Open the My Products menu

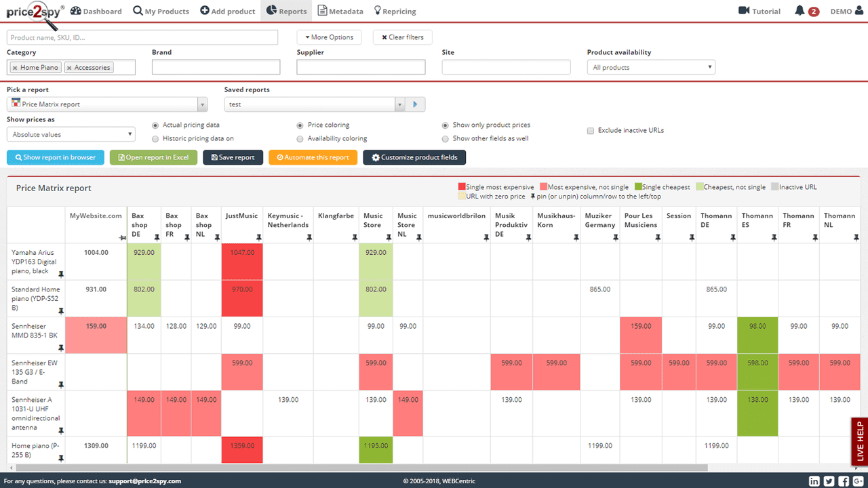(161, 11)
